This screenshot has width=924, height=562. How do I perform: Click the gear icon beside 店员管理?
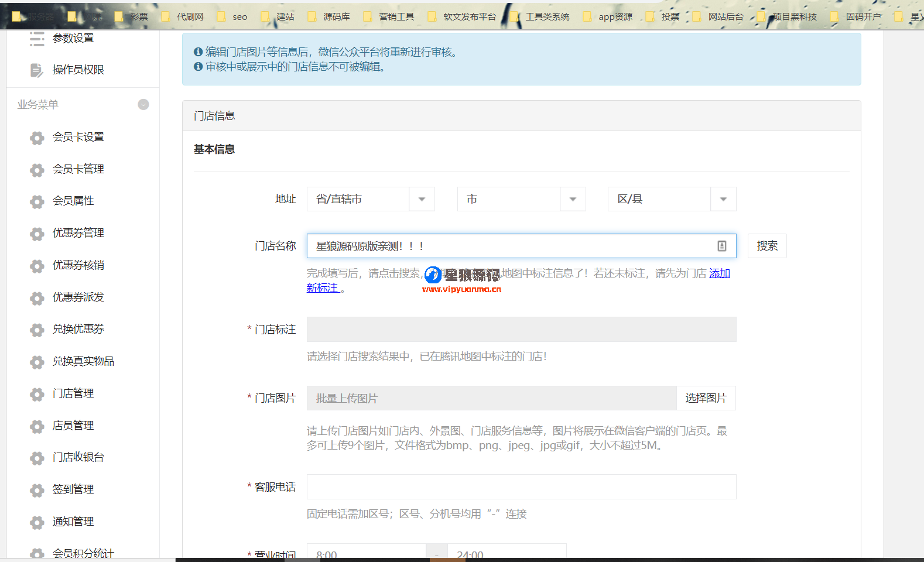37,426
